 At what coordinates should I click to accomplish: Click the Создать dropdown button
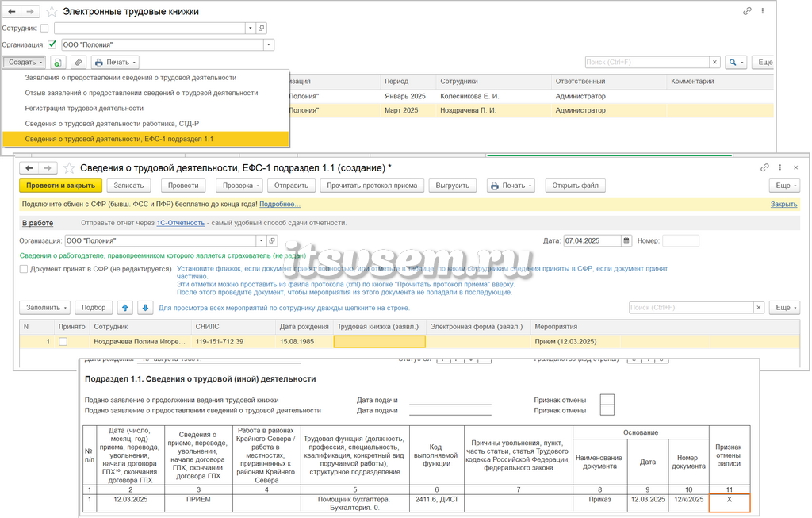24,62
